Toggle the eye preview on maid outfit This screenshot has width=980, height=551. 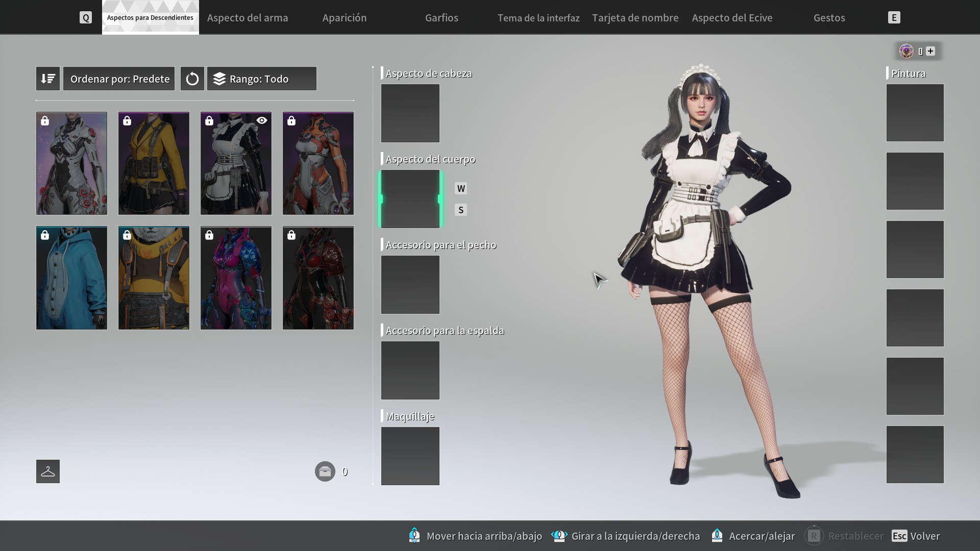[262, 121]
